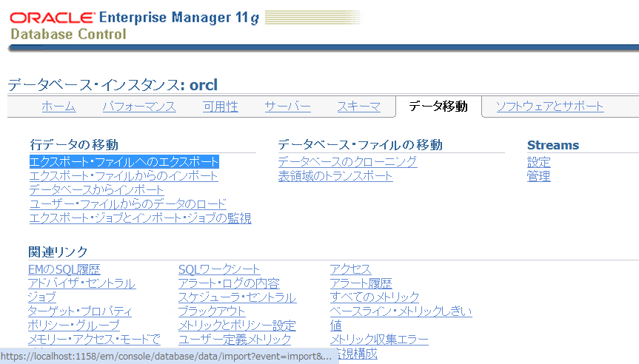Click アラート・ログの内容 link

229,283
